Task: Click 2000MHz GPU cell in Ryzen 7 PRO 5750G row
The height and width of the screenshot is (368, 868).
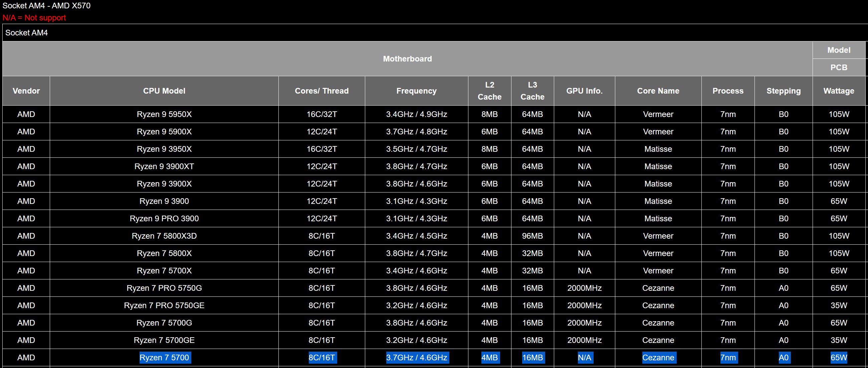Action: (x=584, y=288)
